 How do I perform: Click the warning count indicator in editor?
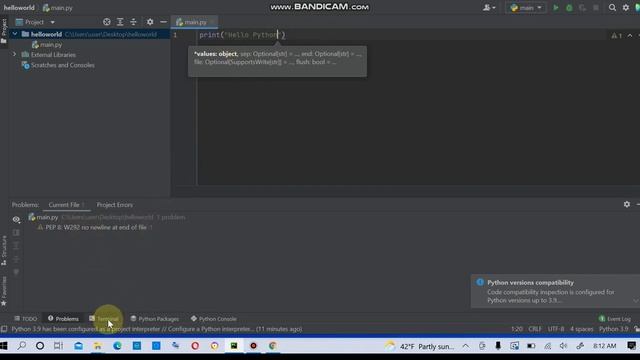pos(616,36)
